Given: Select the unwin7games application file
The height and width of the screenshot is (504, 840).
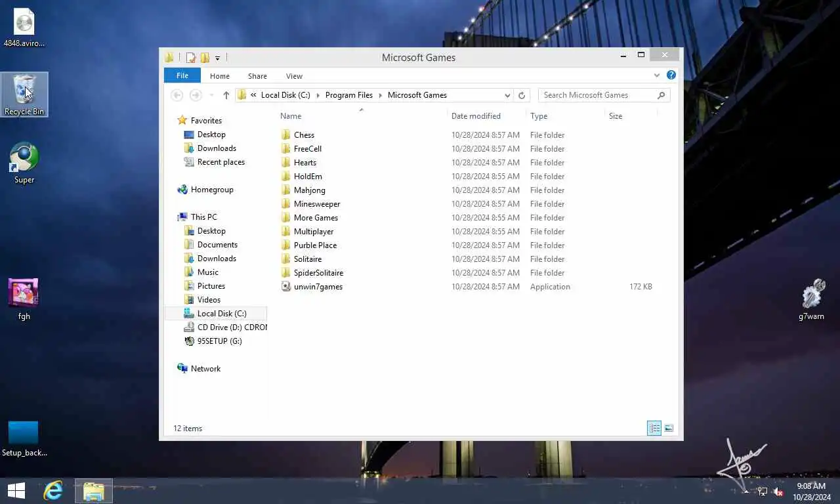Looking at the screenshot, I should pos(318,287).
